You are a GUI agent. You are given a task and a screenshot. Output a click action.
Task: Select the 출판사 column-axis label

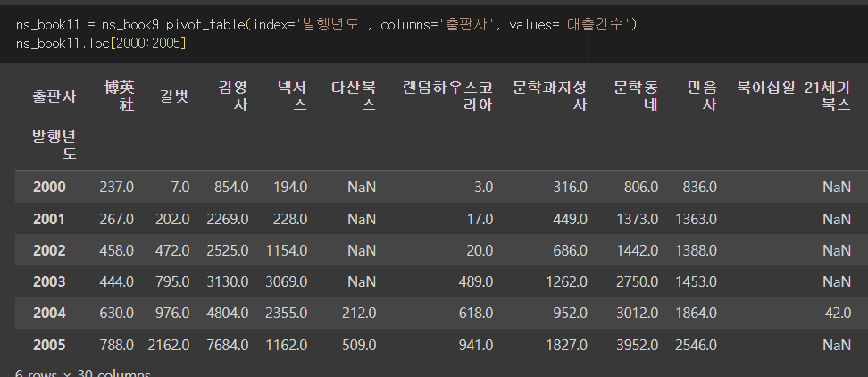(x=54, y=96)
